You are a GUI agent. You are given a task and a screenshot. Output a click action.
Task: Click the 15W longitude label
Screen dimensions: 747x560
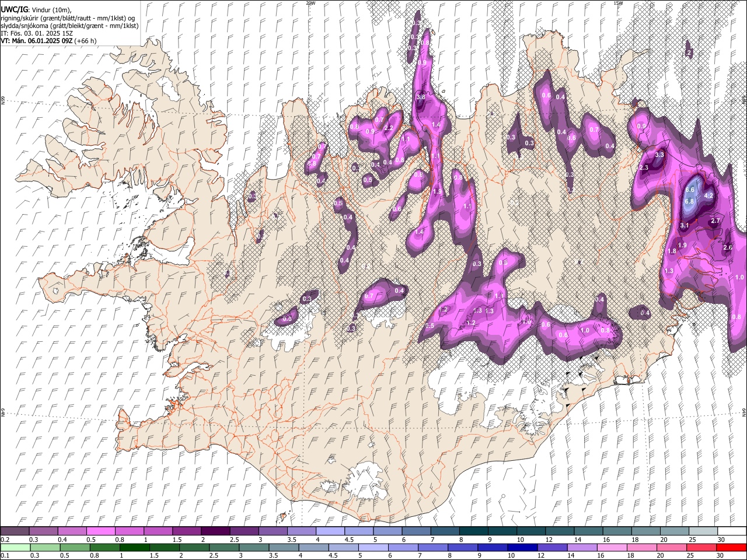pos(619,2)
